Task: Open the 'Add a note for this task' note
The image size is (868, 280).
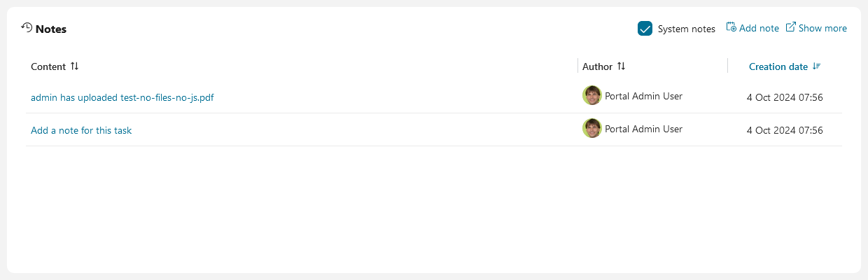Action: click(81, 130)
